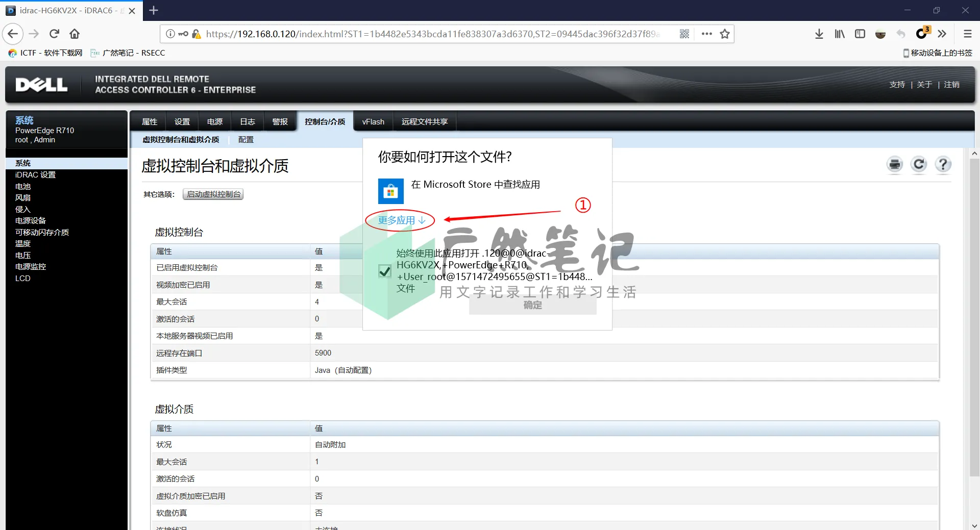Open the vFlash tab
Image resolution: width=980 pixels, height=530 pixels.
[373, 122]
